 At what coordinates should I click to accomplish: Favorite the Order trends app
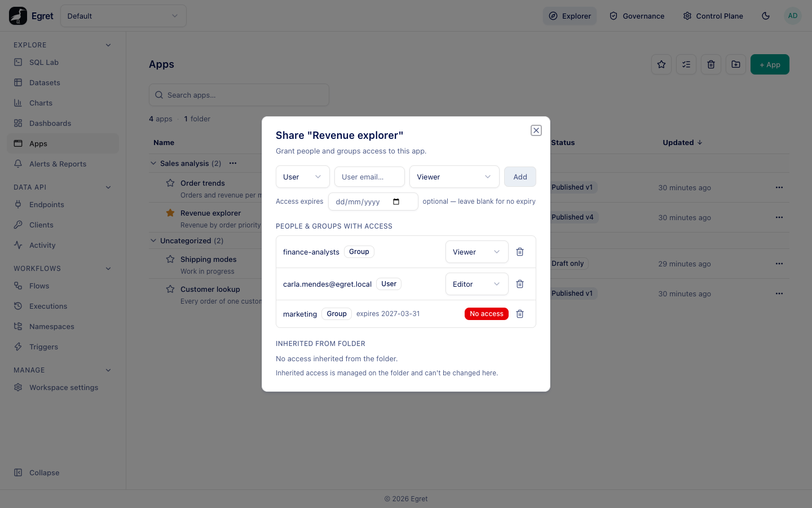[x=170, y=183]
